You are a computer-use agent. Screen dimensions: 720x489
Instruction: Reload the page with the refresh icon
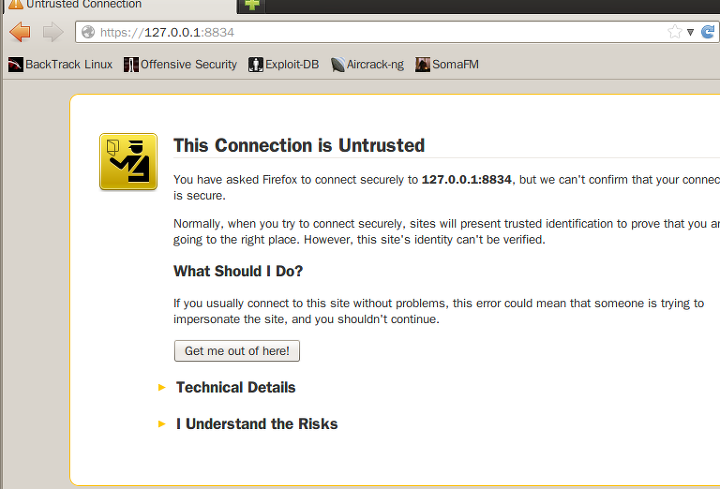point(708,32)
